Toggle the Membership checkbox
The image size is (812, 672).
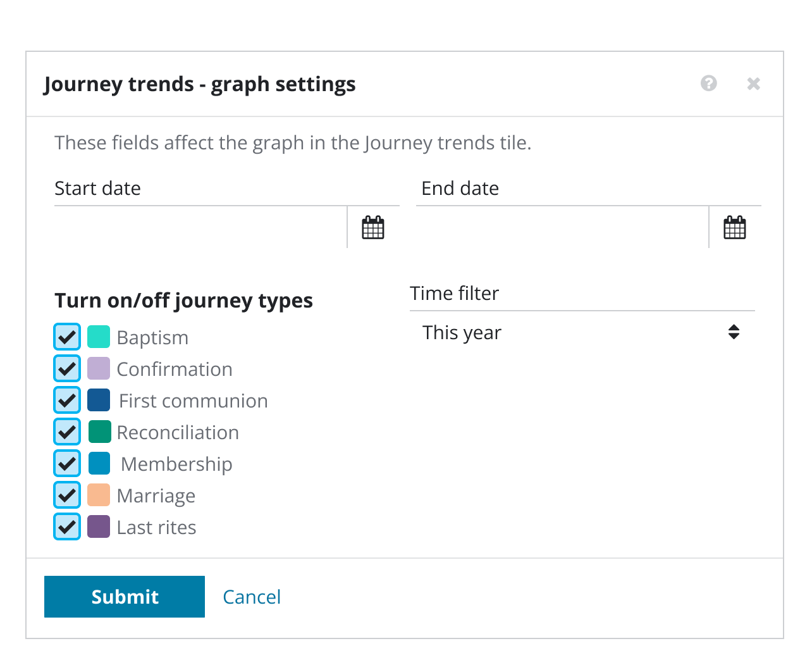67,463
